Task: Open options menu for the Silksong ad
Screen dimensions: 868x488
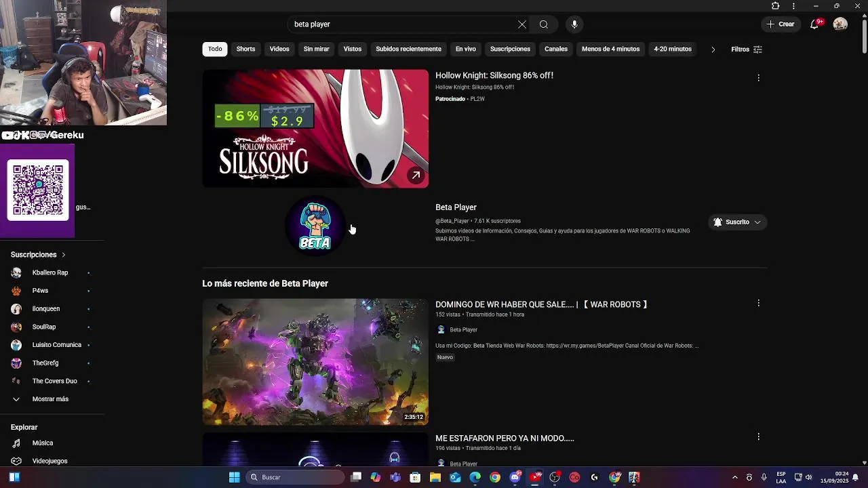Action: [x=758, y=78]
